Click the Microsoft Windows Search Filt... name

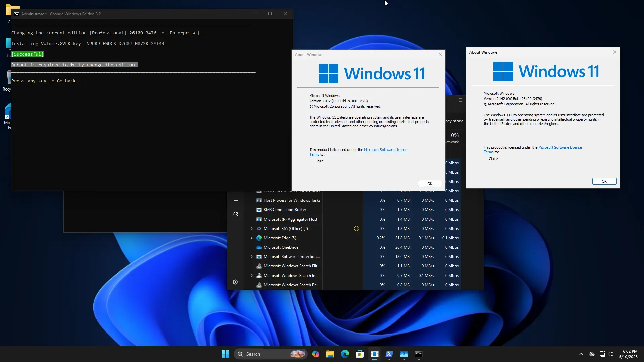coord(292,266)
